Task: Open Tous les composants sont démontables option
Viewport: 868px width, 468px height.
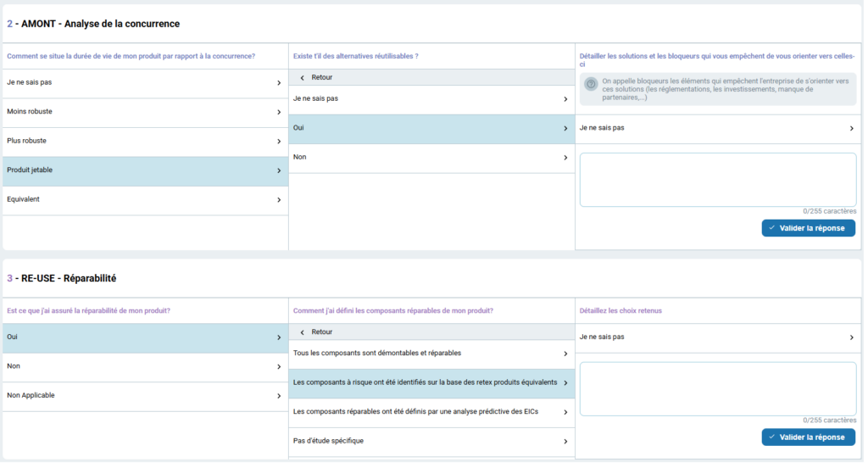Action: (431, 353)
